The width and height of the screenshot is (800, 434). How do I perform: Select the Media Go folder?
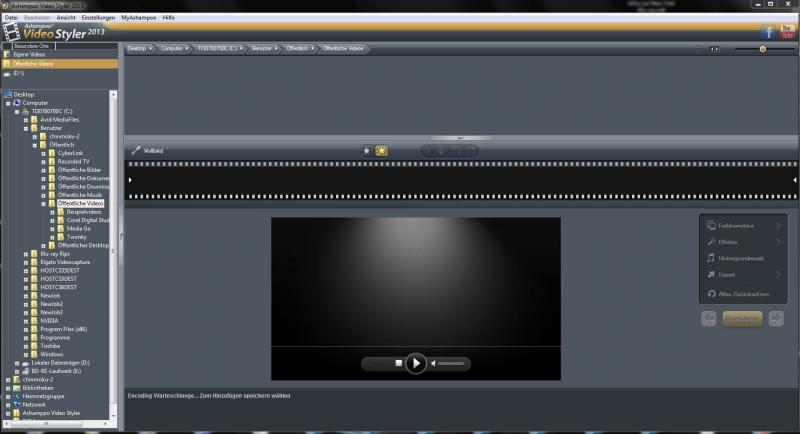click(x=79, y=228)
